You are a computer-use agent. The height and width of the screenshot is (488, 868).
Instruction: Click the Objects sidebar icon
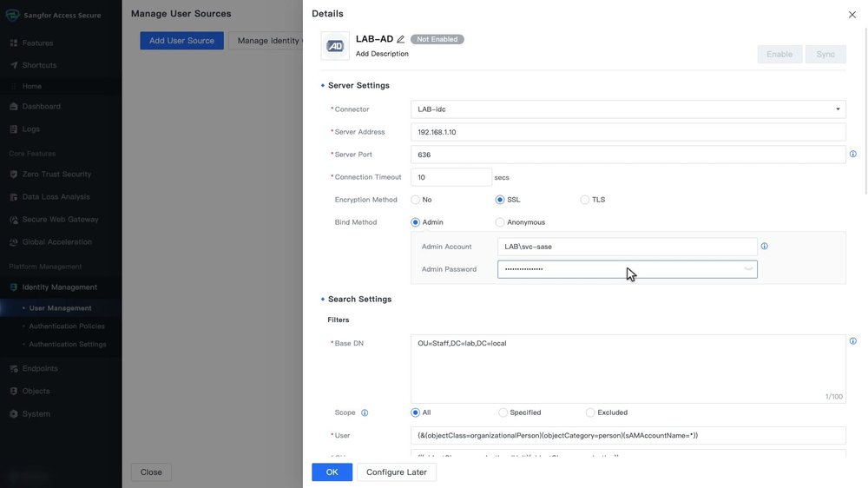(x=13, y=391)
